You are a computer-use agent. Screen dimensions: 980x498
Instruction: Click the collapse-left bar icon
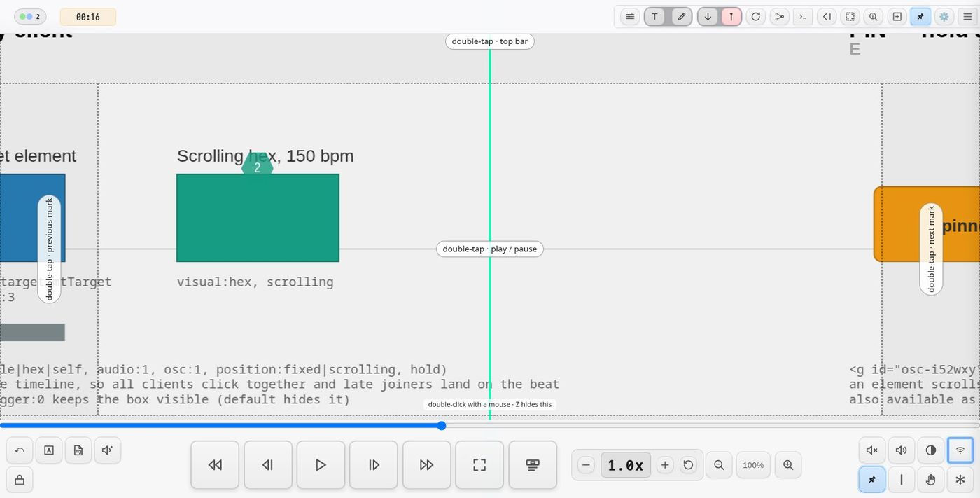pyautogui.click(x=827, y=17)
